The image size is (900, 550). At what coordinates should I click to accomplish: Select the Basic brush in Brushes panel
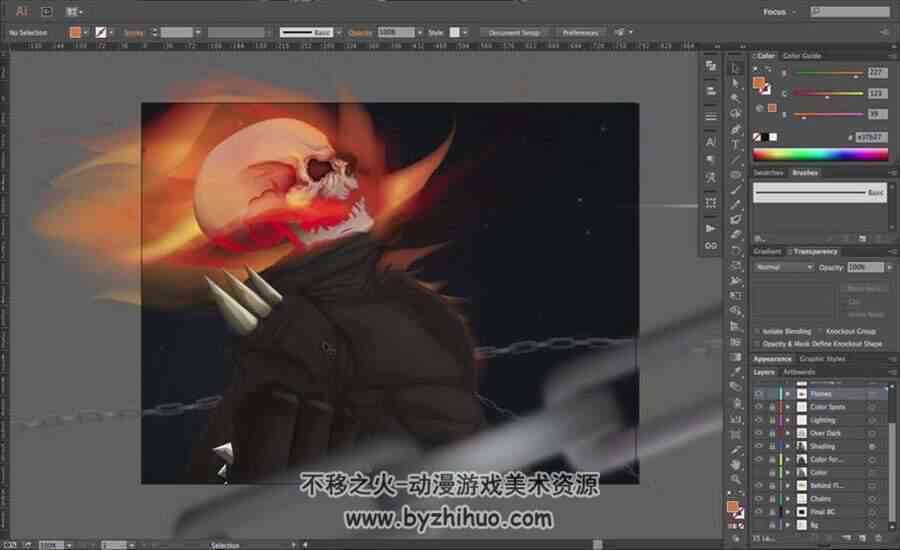(x=820, y=192)
